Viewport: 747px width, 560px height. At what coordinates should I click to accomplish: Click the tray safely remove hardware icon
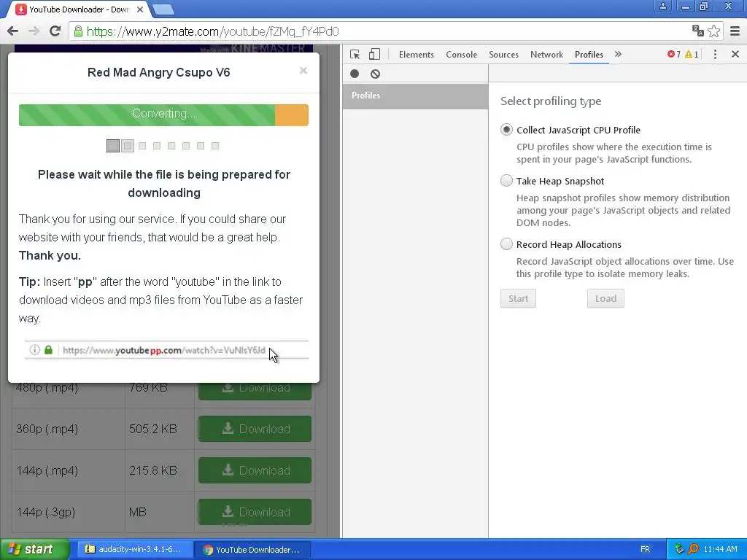pyautogui.click(x=679, y=549)
